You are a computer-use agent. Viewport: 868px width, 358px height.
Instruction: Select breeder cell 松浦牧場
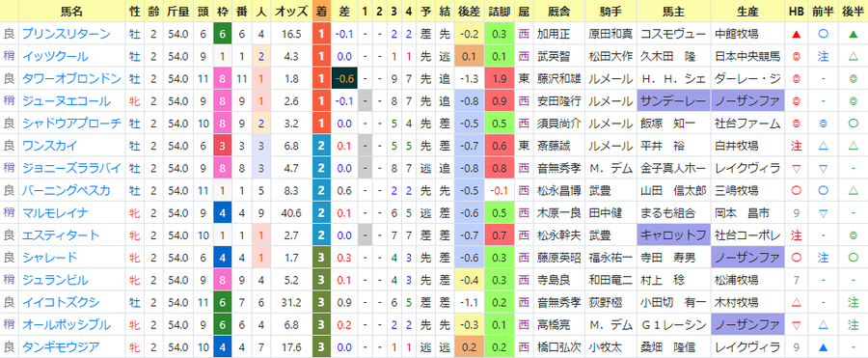(737, 280)
